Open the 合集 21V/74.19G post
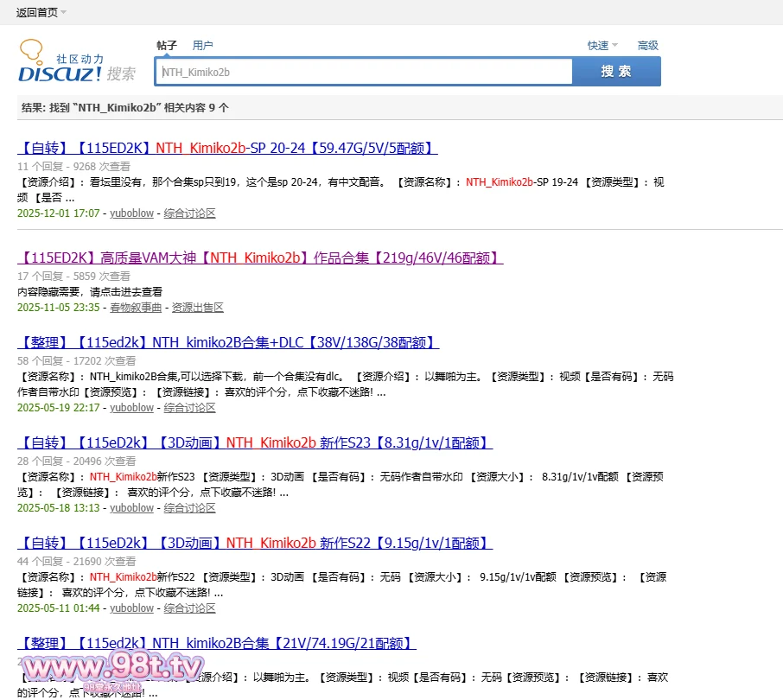783x700 pixels. 216,643
